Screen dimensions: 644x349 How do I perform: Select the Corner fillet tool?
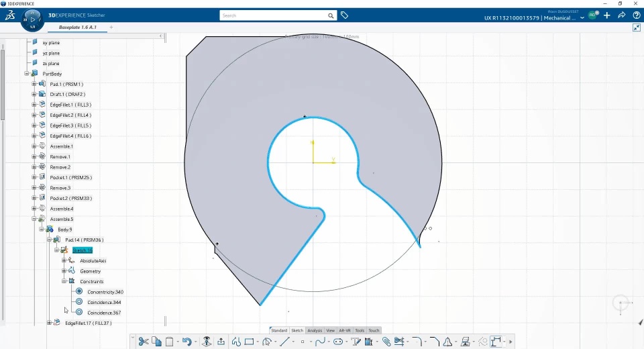tap(417, 342)
